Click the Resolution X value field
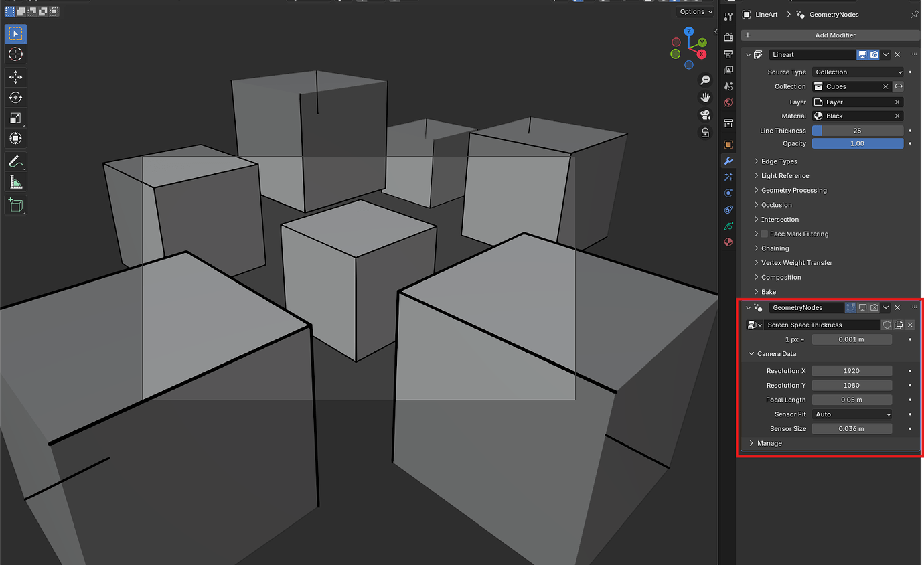The image size is (924, 565). click(x=852, y=371)
